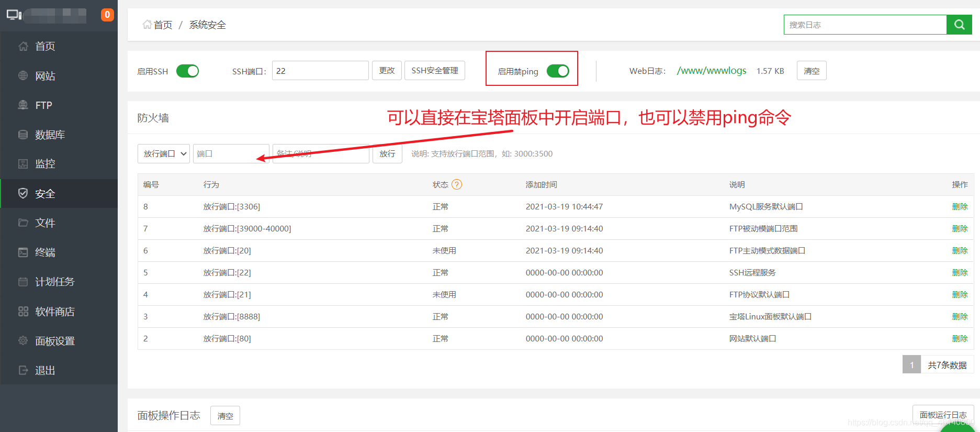This screenshot has width=980, height=432.
Task: Click the orange notification badge showing 0
Action: pyautogui.click(x=107, y=15)
